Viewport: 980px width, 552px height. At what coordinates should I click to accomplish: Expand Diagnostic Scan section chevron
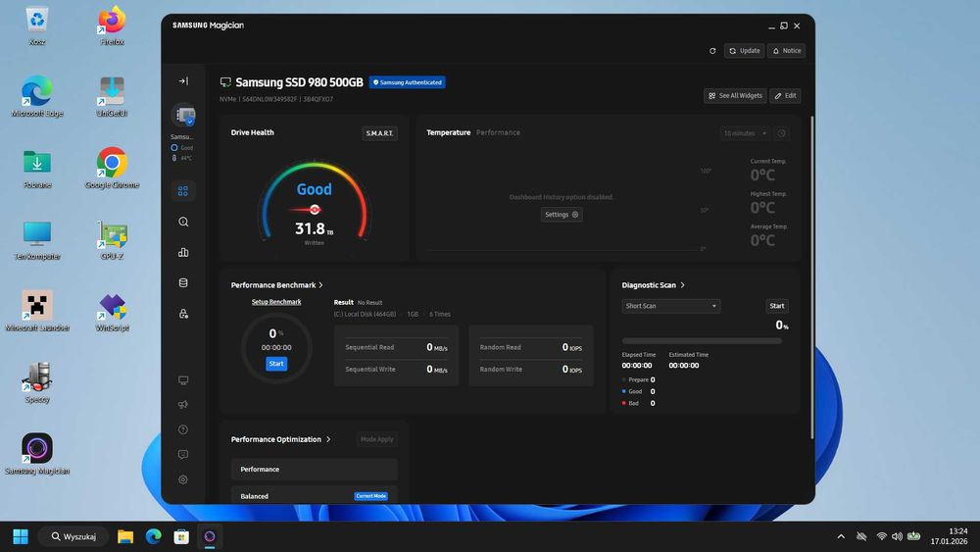tap(682, 285)
